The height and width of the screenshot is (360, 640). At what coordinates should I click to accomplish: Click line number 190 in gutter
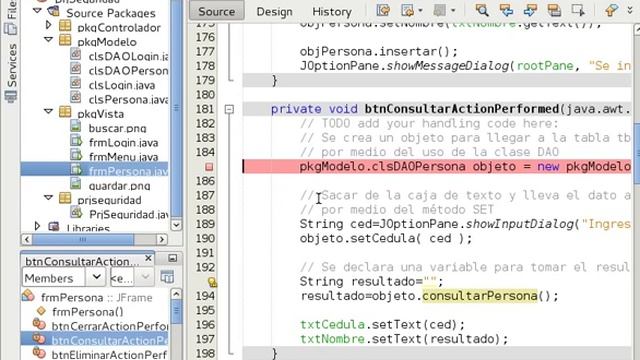[205, 239]
